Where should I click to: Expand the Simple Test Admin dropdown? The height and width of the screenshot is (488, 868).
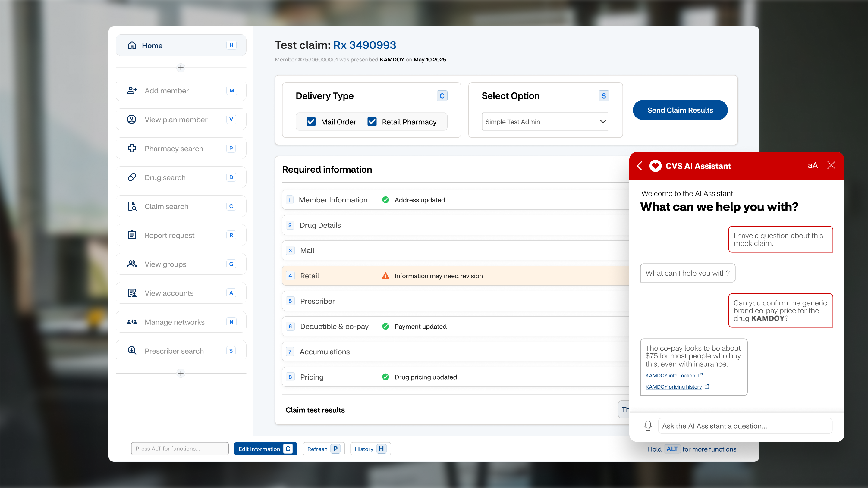pos(545,122)
